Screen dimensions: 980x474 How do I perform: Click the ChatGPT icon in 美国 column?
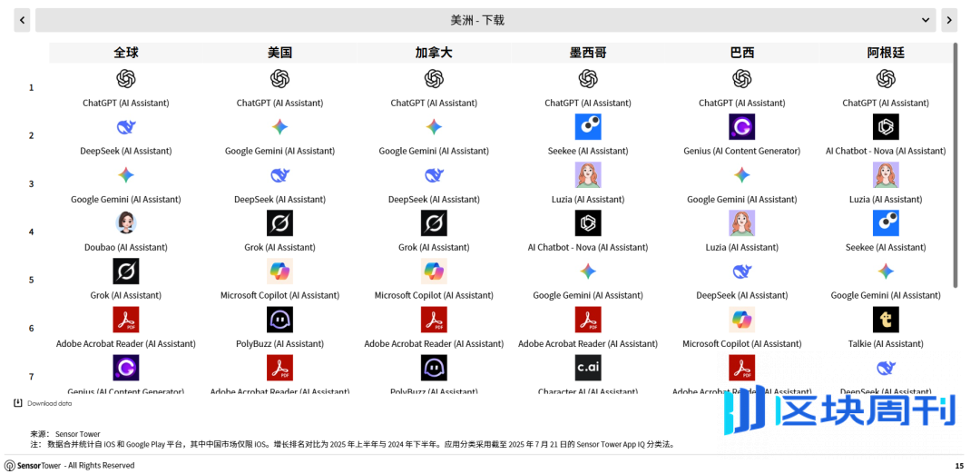click(x=279, y=79)
